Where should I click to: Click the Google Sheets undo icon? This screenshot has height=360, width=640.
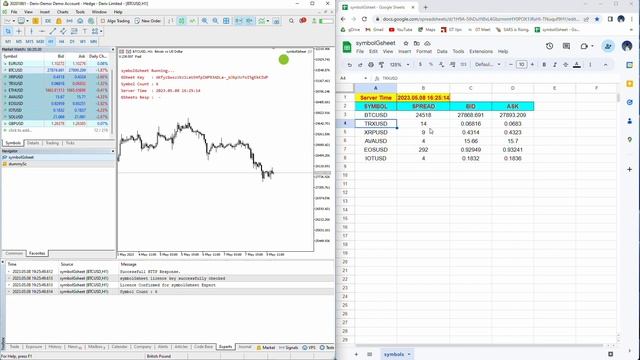pyautogui.click(x=349, y=64)
